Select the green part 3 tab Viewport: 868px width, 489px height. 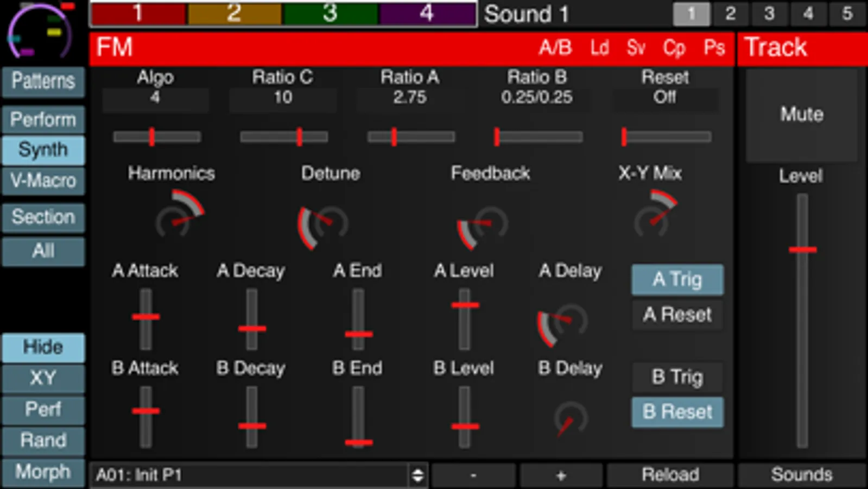(330, 14)
